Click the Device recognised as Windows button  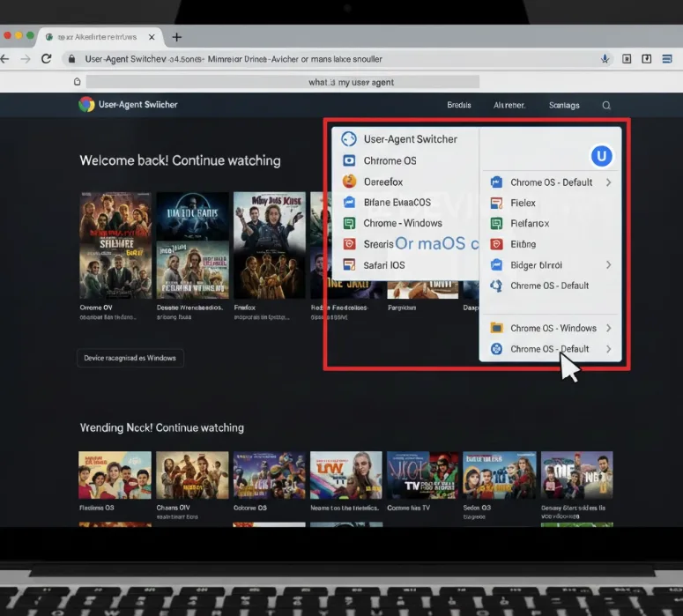130,358
